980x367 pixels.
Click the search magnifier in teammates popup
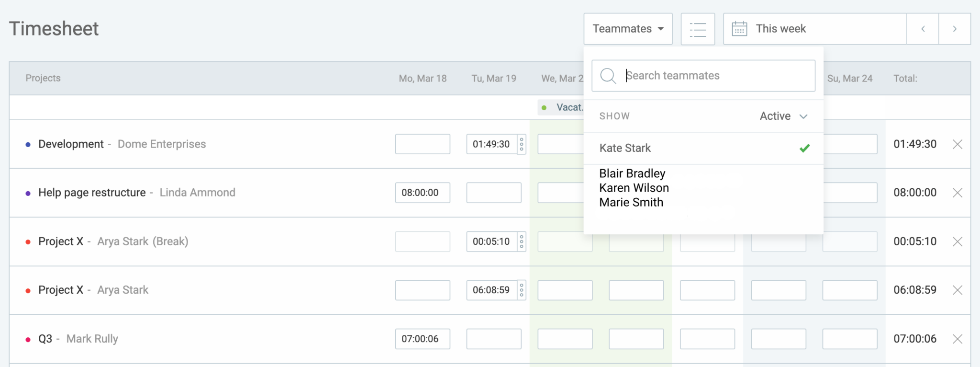point(608,76)
